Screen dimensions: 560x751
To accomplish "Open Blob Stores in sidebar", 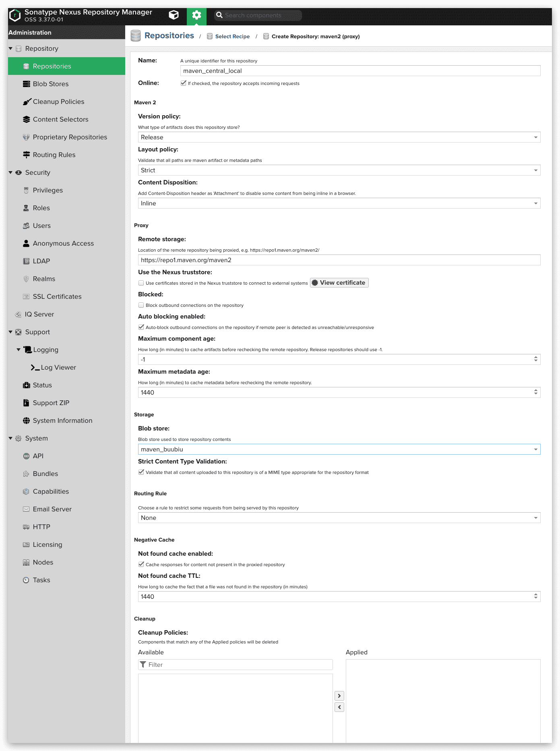I will [x=51, y=84].
